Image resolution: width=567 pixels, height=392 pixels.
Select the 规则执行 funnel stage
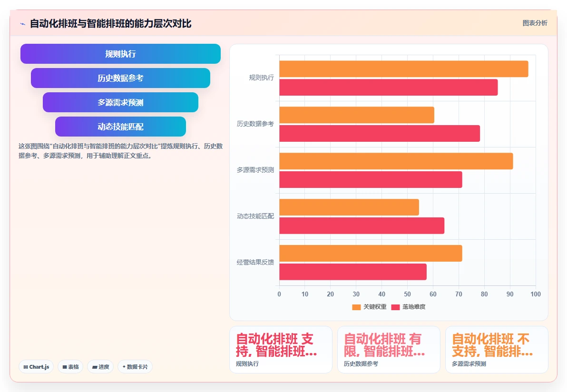(120, 54)
